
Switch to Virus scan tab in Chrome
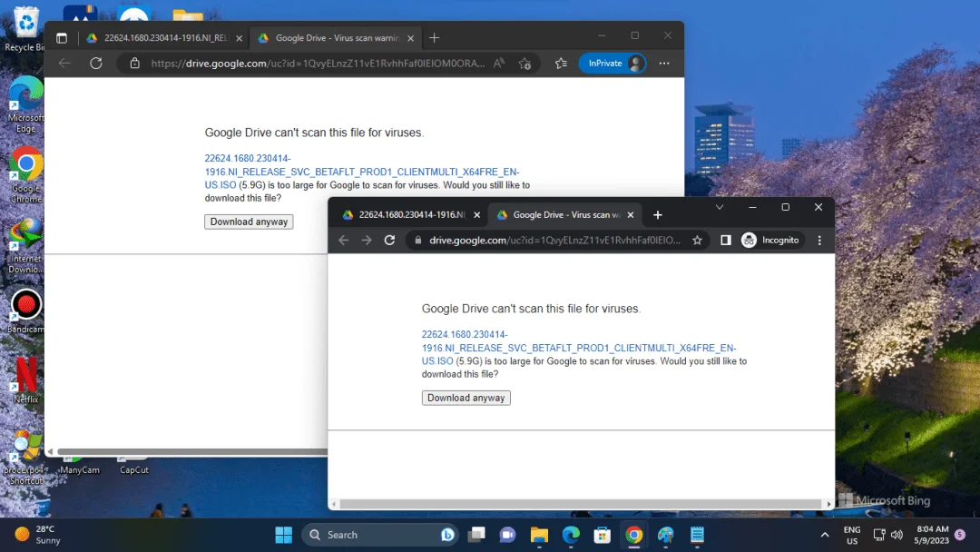(565, 215)
